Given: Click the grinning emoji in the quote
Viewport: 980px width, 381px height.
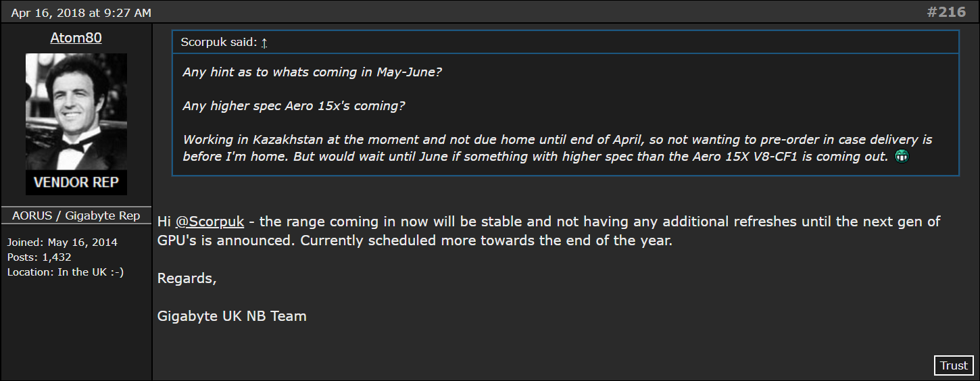Looking at the screenshot, I should (x=900, y=157).
